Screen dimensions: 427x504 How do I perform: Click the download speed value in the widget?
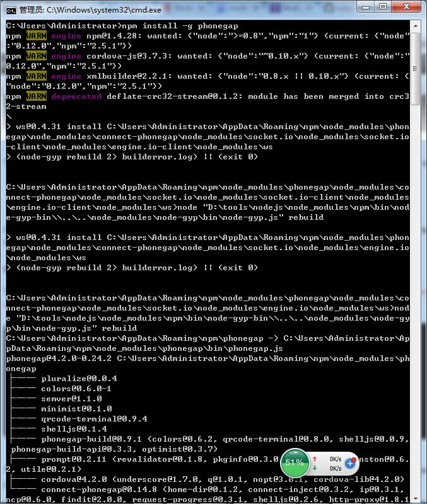click(336, 468)
